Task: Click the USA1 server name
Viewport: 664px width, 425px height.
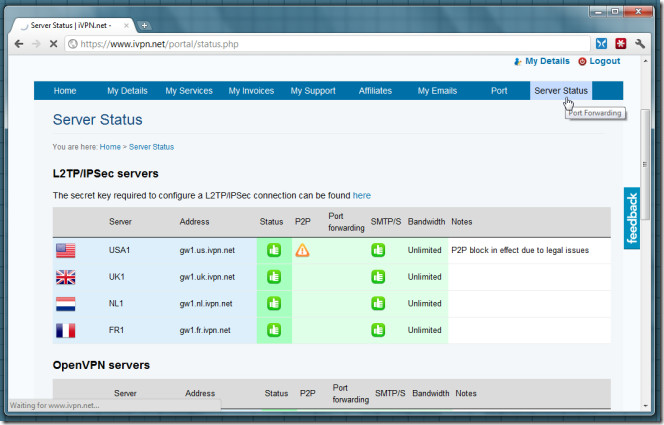Action: pyautogui.click(x=119, y=250)
